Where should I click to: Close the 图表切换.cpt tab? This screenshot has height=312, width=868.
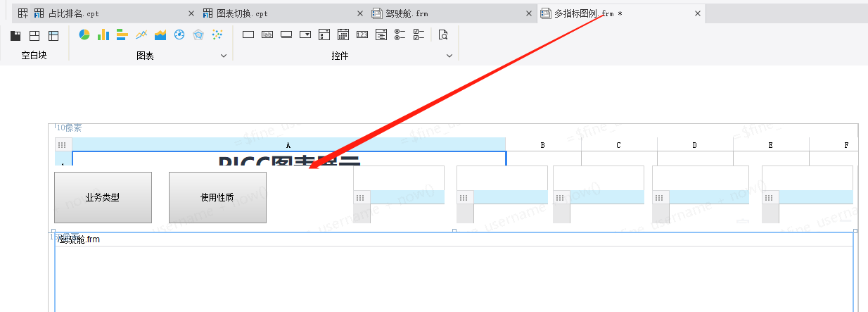point(360,13)
